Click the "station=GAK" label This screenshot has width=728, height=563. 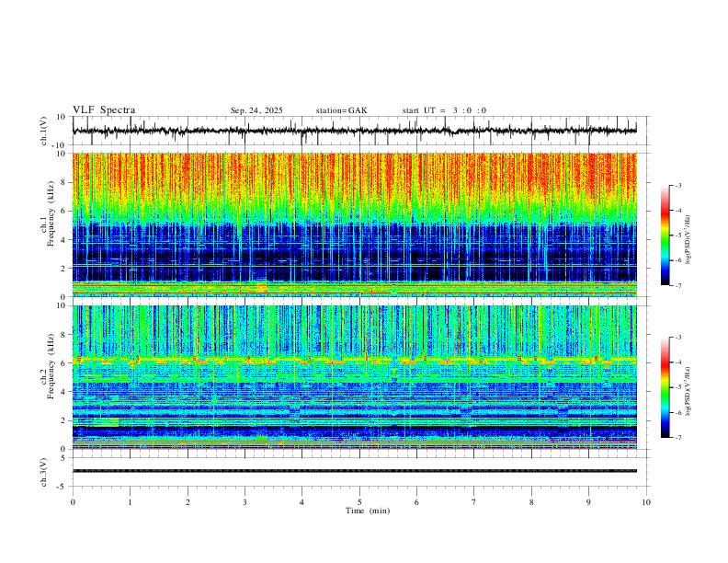(341, 110)
